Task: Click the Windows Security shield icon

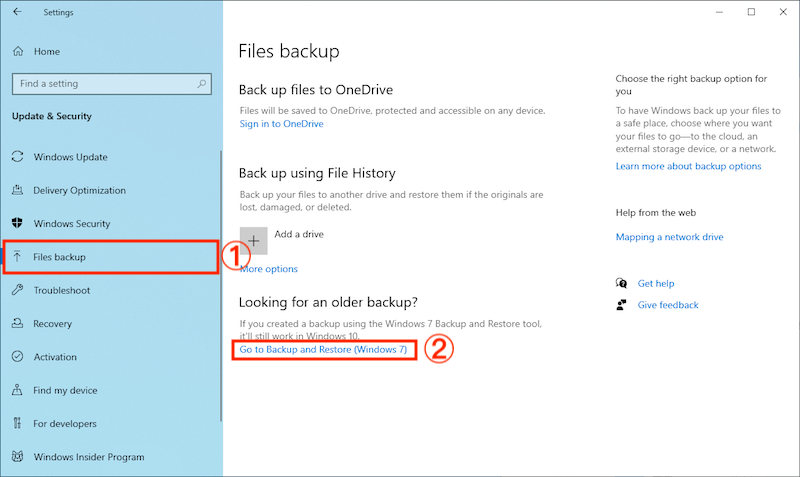Action: tap(17, 223)
